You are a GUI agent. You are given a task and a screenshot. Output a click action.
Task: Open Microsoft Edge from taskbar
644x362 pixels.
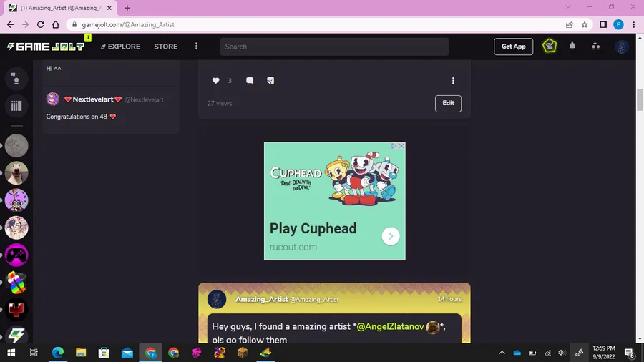tap(58, 353)
